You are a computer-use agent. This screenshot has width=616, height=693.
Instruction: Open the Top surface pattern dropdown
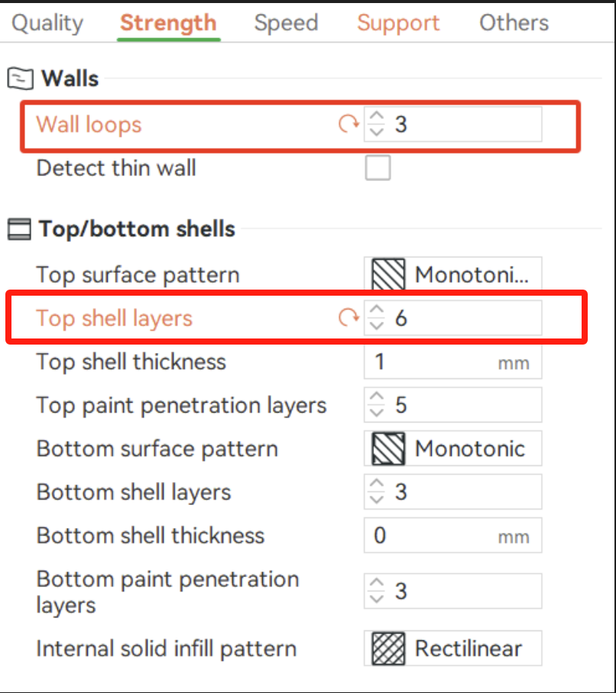[x=452, y=274]
